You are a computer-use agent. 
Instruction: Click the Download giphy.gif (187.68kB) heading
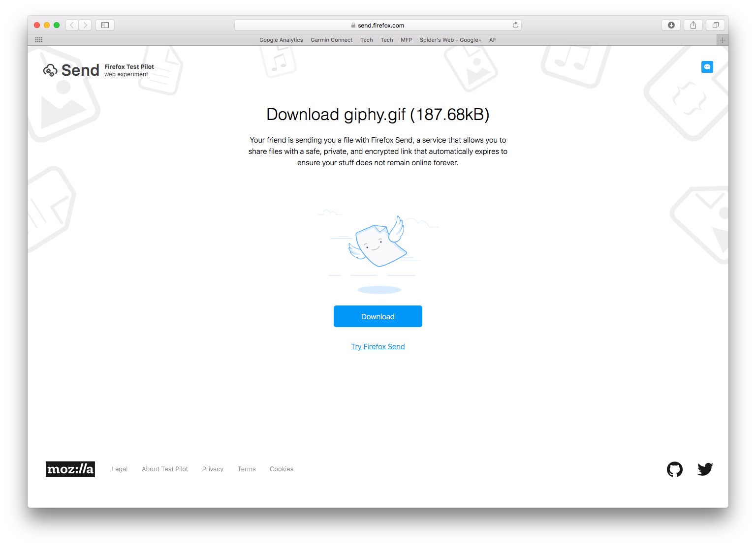pyautogui.click(x=378, y=114)
